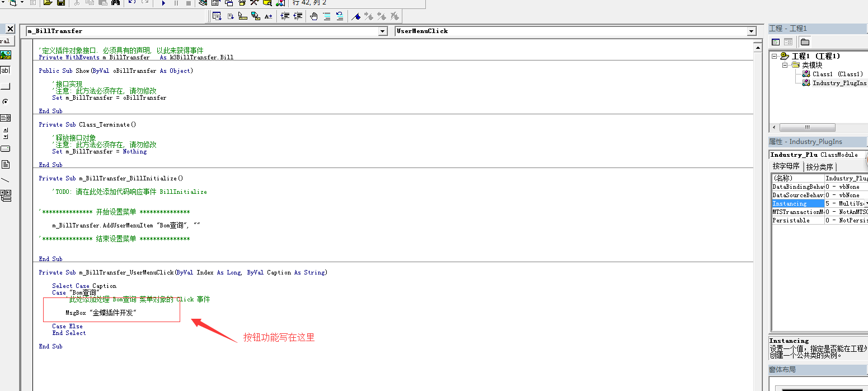Toggle Folders button in project panel
868x391 pixels.
805,42
